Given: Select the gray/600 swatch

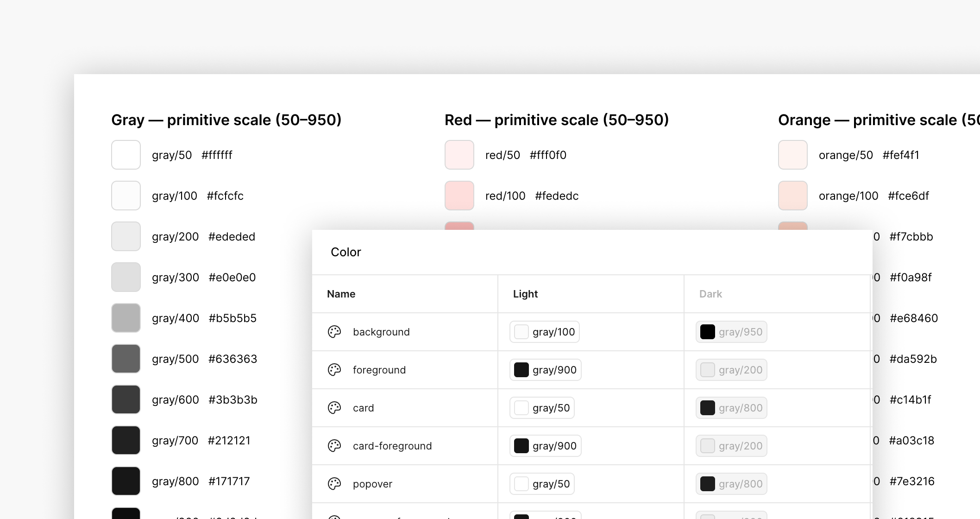Looking at the screenshot, I should (126, 399).
